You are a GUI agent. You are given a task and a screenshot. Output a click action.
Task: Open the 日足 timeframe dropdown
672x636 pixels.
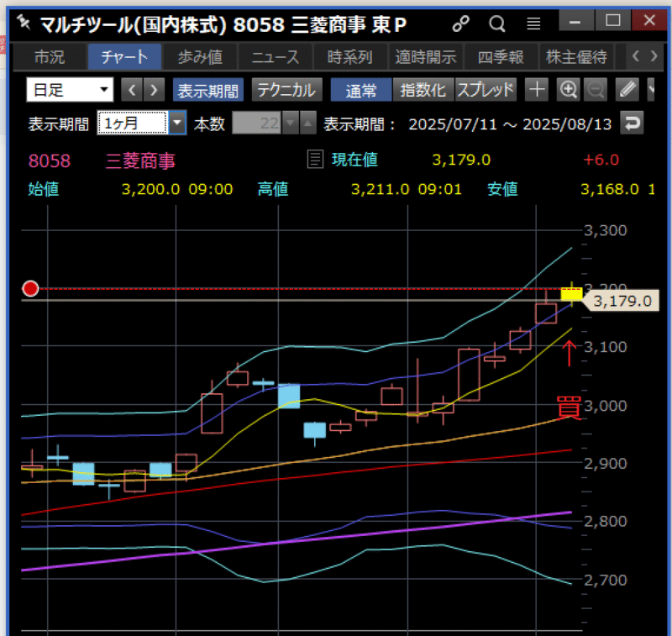point(70,90)
